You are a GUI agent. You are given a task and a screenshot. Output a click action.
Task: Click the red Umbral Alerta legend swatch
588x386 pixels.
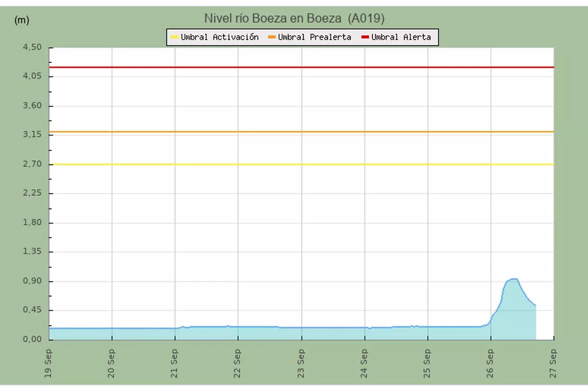(365, 37)
